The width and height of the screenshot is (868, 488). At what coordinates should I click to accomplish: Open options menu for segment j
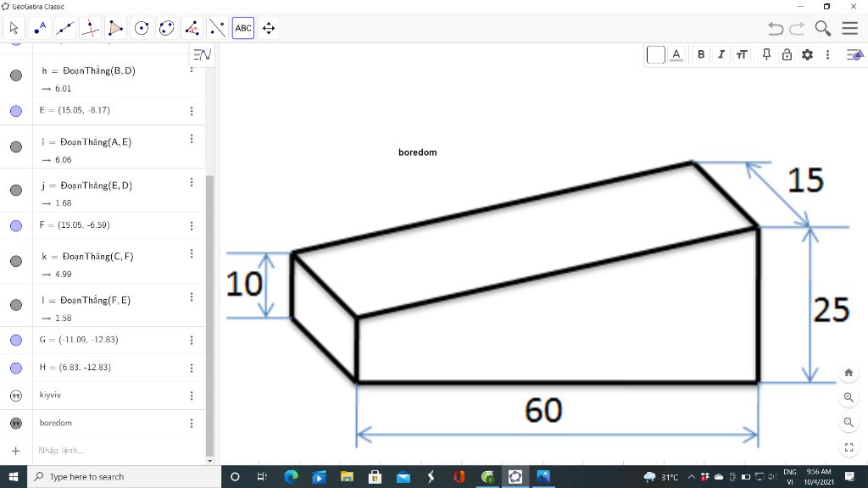pyautogui.click(x=192, y=183)
